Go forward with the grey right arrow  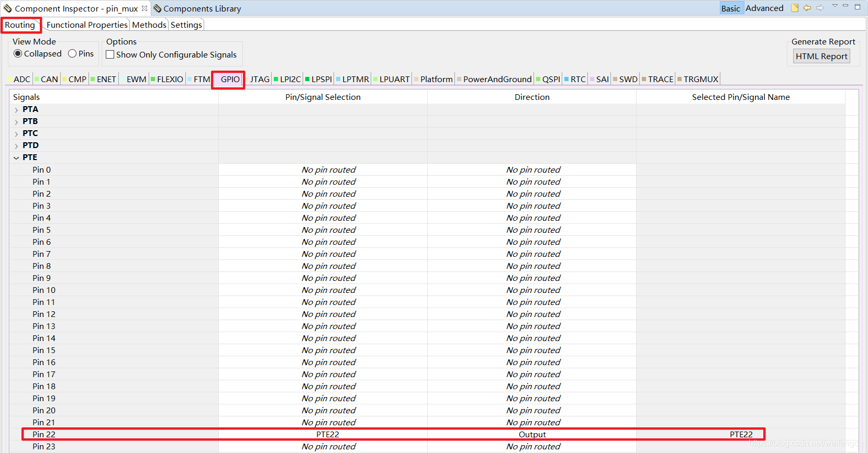tap(820, 8)
